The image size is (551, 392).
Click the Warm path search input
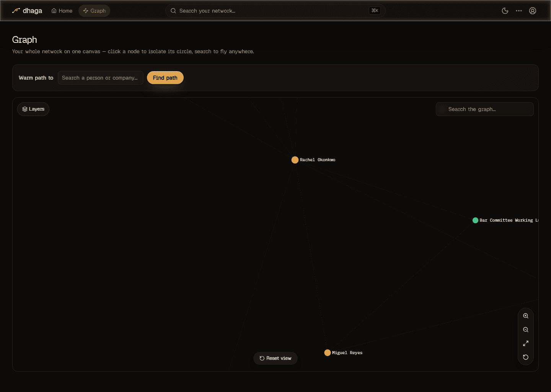click(x=101, y=78)
